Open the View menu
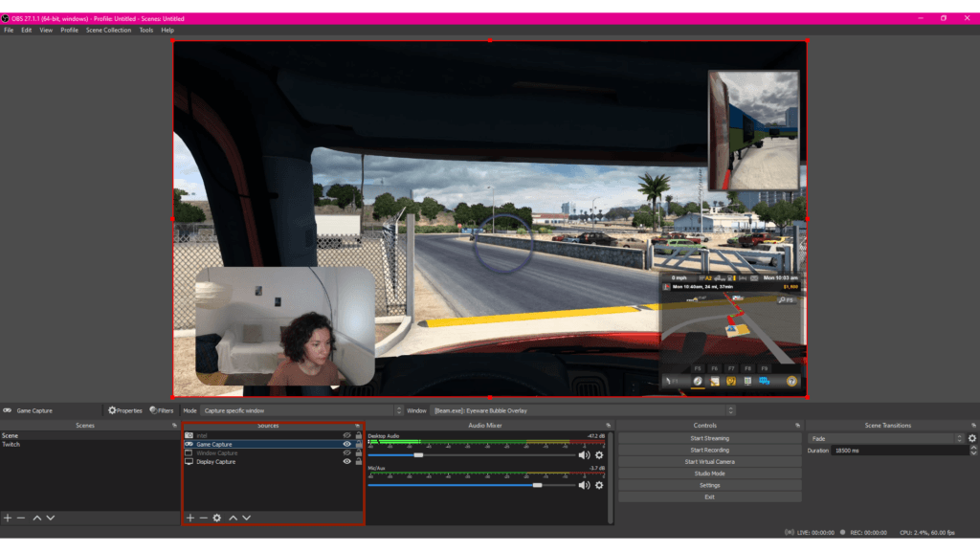Image resolution: width=980 pixels, height=551 pixels. click(46, 30)
